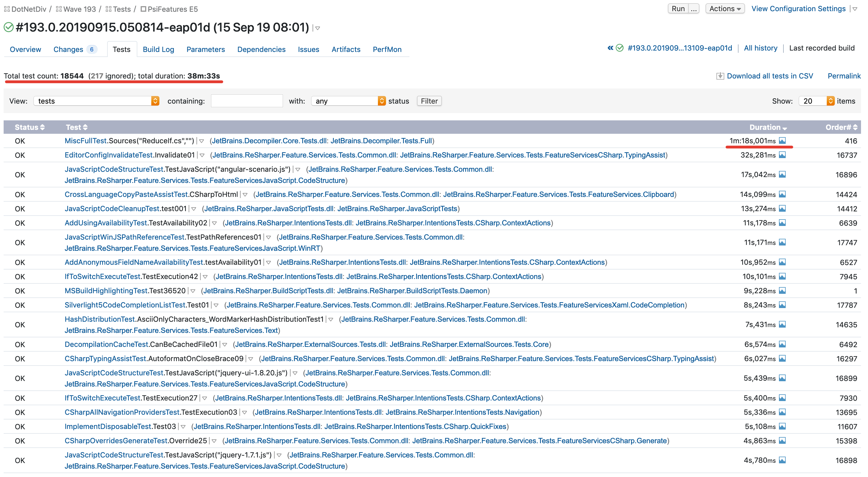Switch to the Artifacts tab
The width and height of the screenshot is (868, 477).
click(x=346, y=49)
